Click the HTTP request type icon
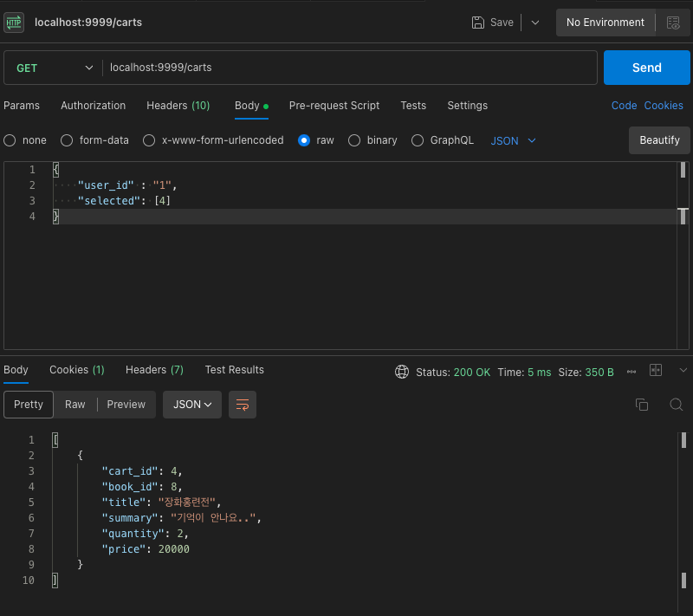693x616 pixels. pos(14,23)
